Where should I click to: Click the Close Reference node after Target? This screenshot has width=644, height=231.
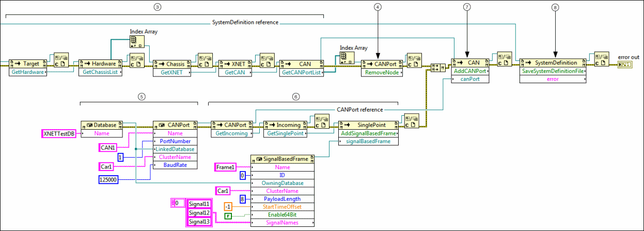tap(61, 60)
